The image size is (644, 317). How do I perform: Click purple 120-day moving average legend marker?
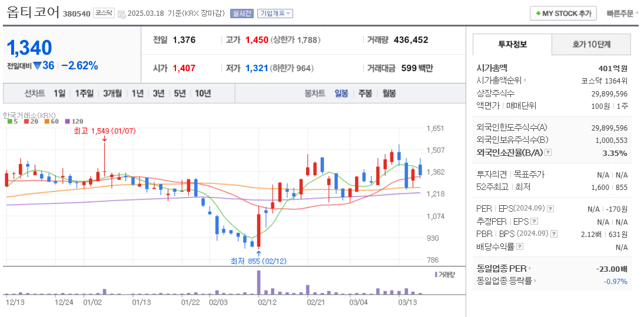pos(68,121)
